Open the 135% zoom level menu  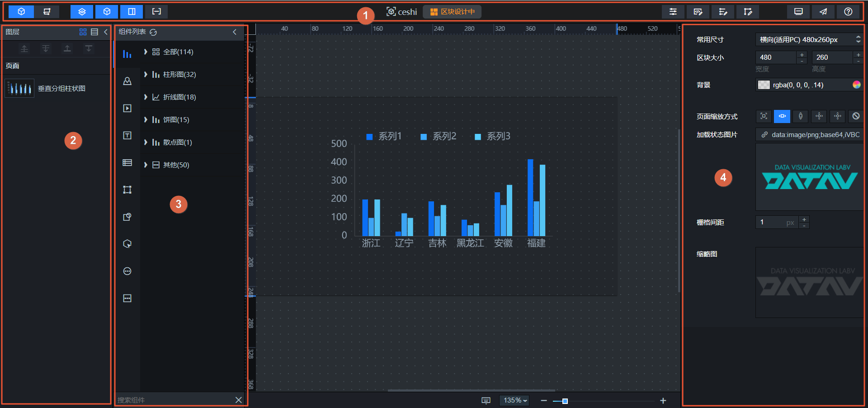(x=515, y=400)
